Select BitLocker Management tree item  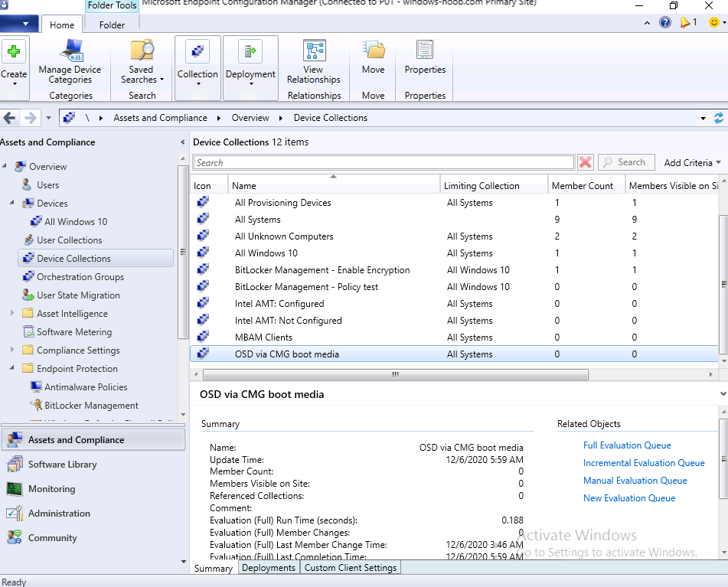pos(91,405)
